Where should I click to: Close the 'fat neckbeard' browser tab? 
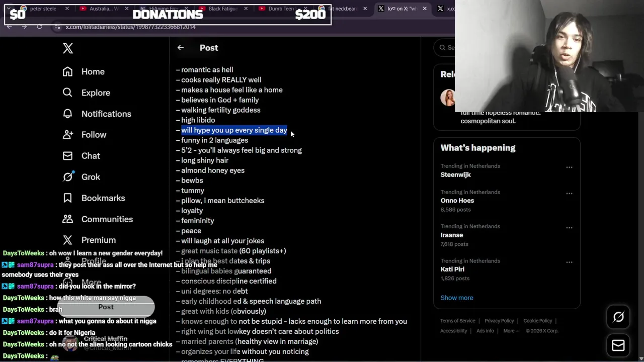pos(365,9)
